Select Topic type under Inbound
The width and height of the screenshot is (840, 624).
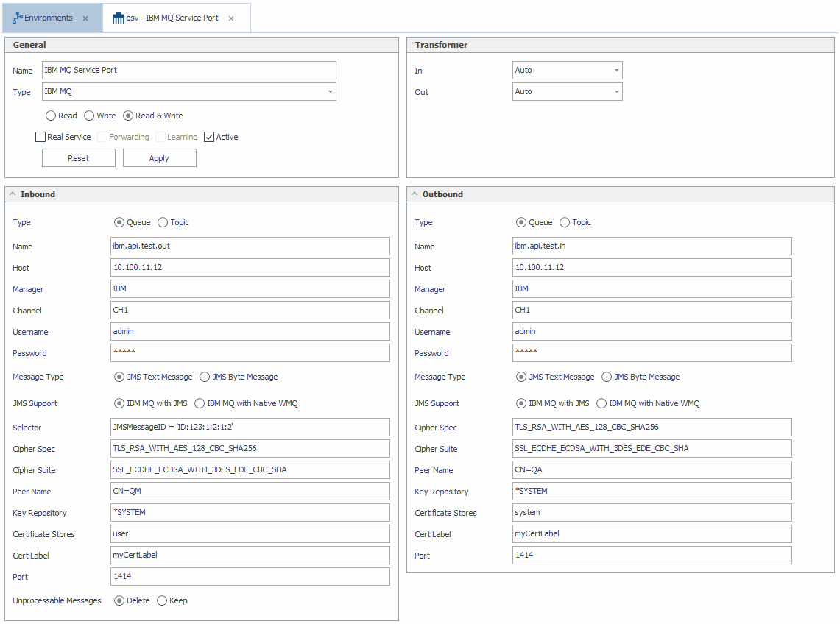[163, 222]
